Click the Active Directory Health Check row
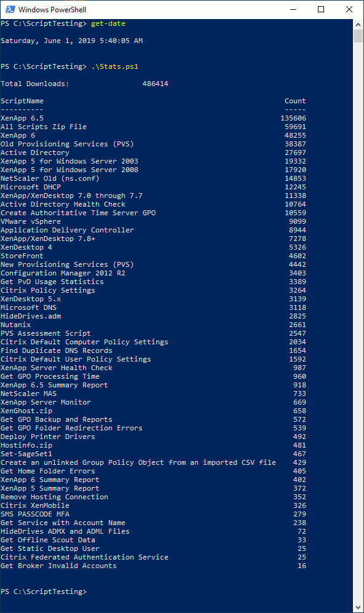Image resolution: width=364 pixels, height=613 pixels. [153, 204]
